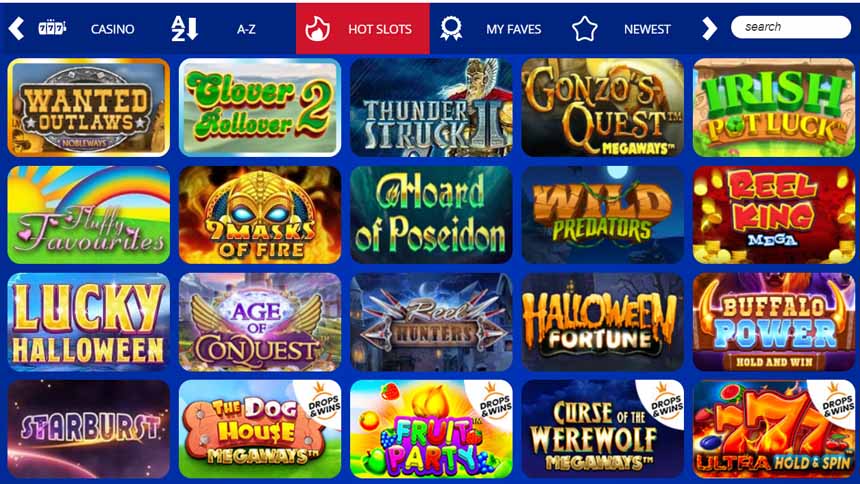Click the ribbon badge My Faves icon
860x484 pixels.
coord(451,29)
